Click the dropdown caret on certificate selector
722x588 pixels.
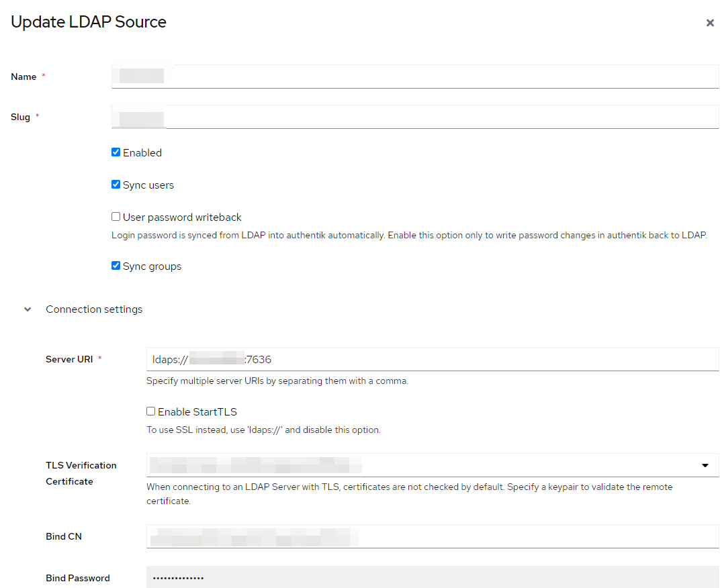point(705,464)
